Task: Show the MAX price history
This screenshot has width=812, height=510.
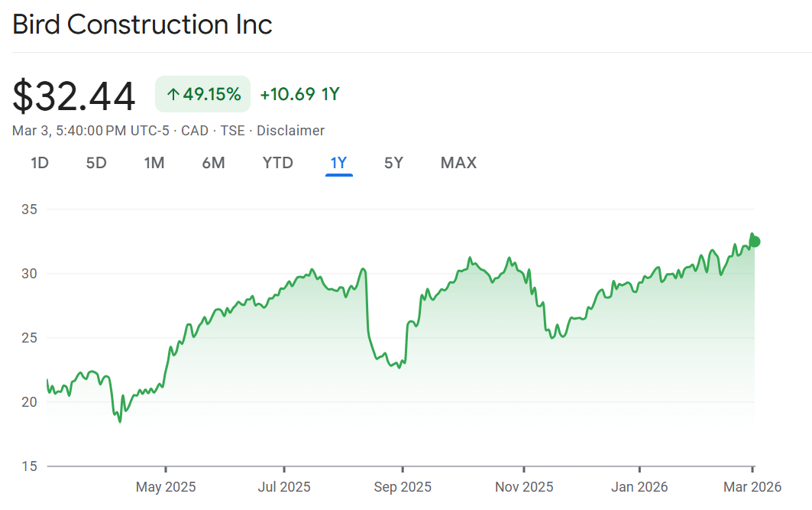Action: [x=458, y=163]
